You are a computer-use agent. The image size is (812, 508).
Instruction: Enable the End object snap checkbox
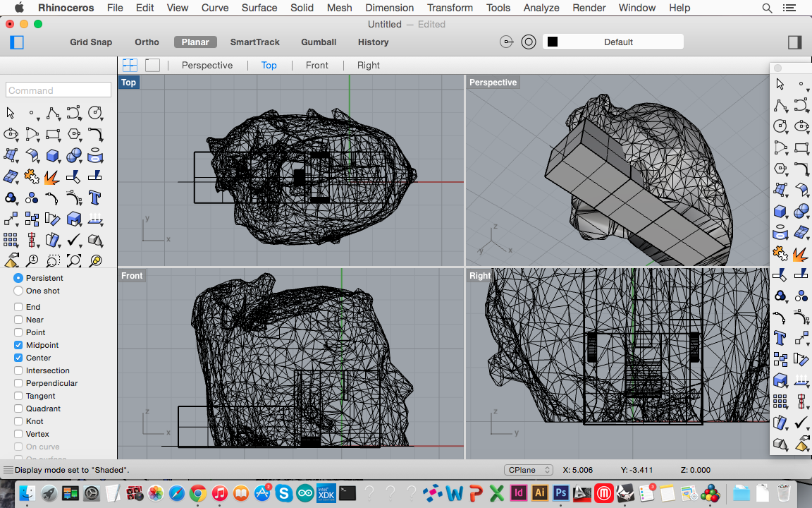18,307
